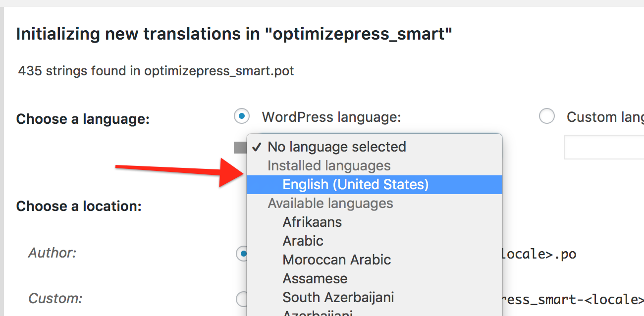This screenshot has height=316, width=644.
Task: Pick Arabic in the language list
Action: point(303,241)
